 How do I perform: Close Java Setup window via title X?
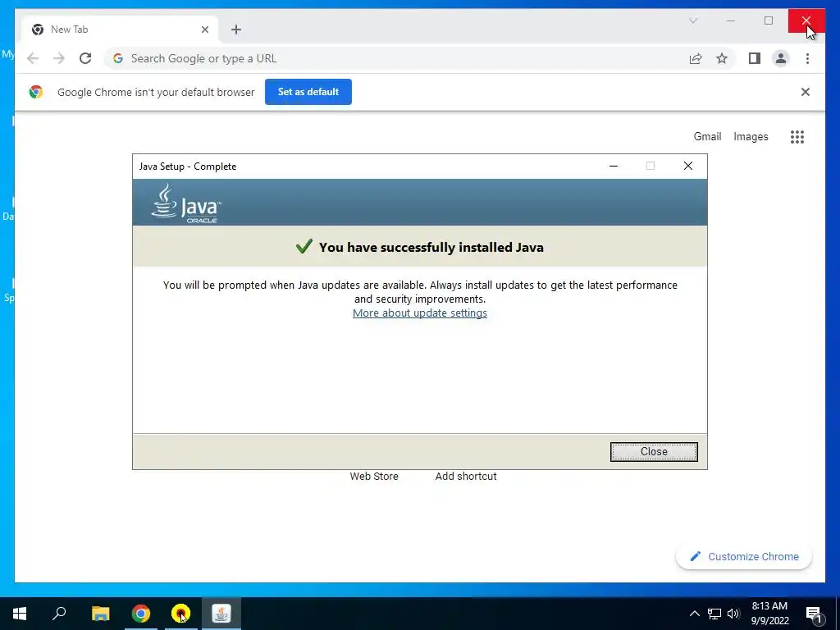click(688, 166)
